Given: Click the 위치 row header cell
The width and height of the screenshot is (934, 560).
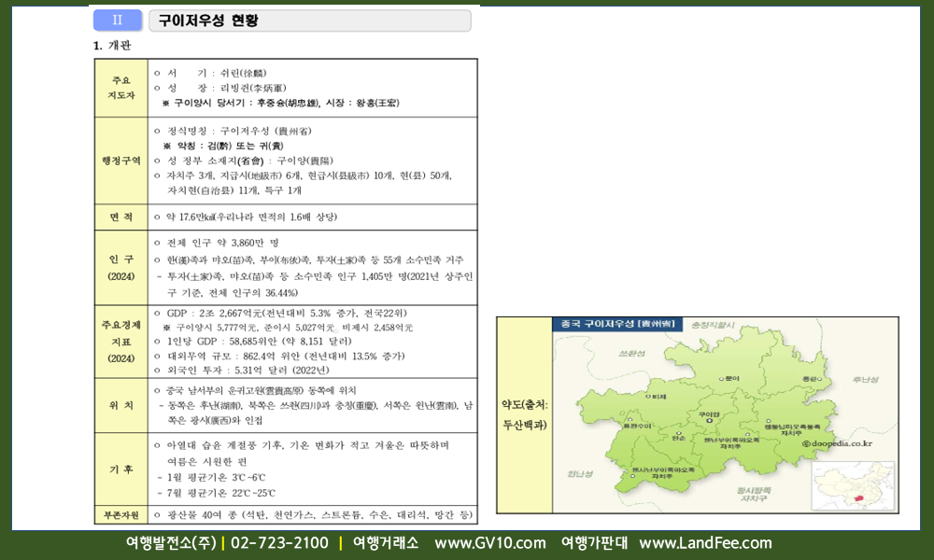Looking at the screenshot, I should [121, 405].
